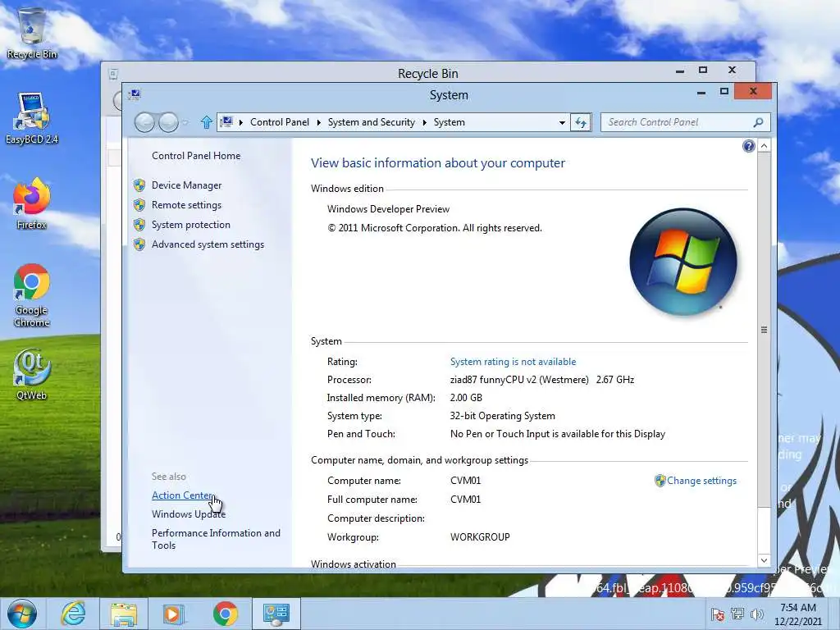Viewport: 840px width, 630px height.
Task: Select the Control Panel taskbar button
Action: point(276,614)
